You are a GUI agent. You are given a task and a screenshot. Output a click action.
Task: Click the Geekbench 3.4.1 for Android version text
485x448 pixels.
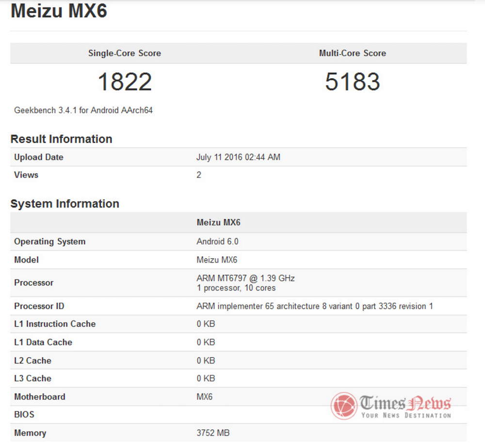[83, 111]
